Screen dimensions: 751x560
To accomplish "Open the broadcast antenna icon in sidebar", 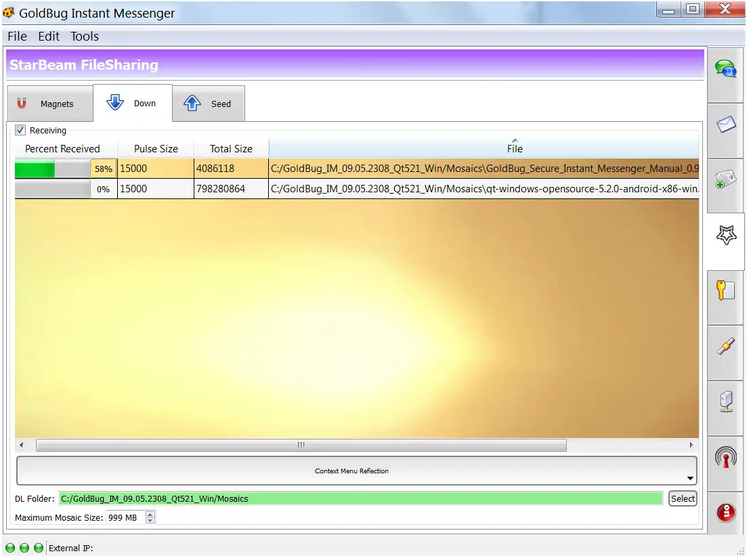I will point(726,457).
